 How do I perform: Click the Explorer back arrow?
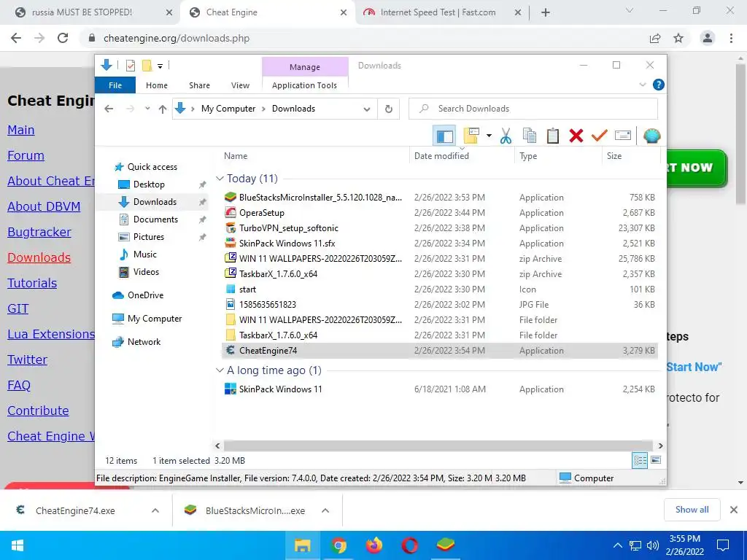click(x=109, y=109)
